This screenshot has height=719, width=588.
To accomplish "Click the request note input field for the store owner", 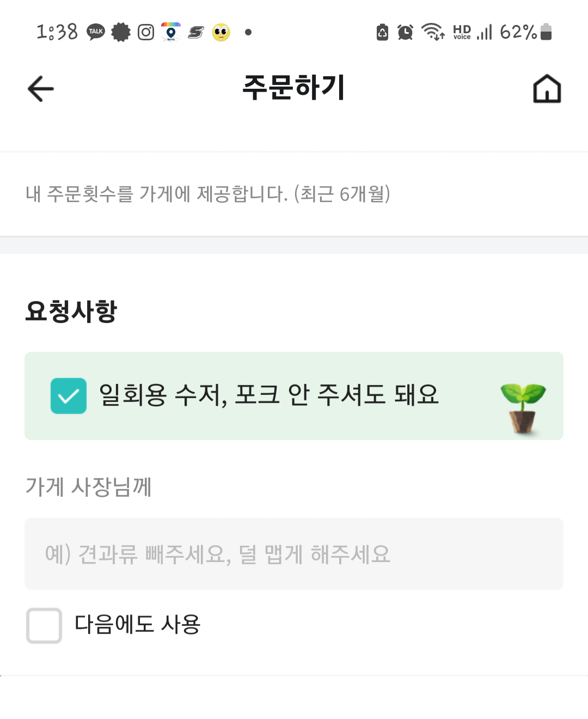I will point(294,554).
